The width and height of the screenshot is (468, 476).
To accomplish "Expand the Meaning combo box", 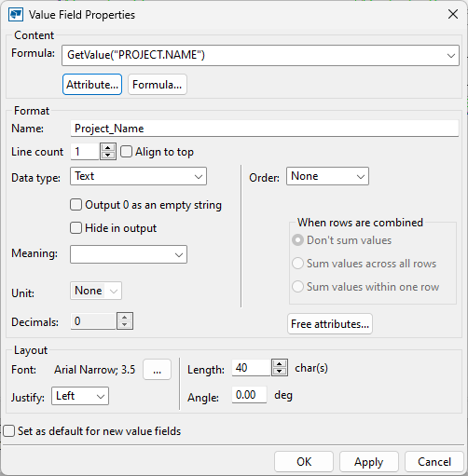I will pos(129,254).
